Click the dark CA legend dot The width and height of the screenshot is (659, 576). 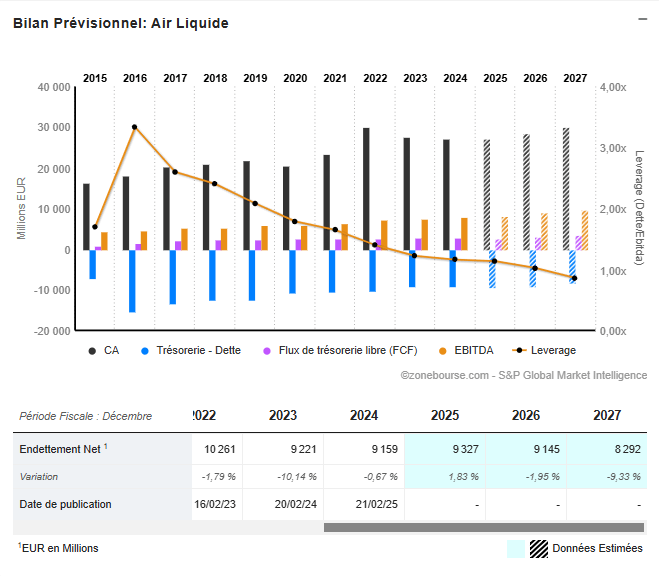tap(92, 351)
